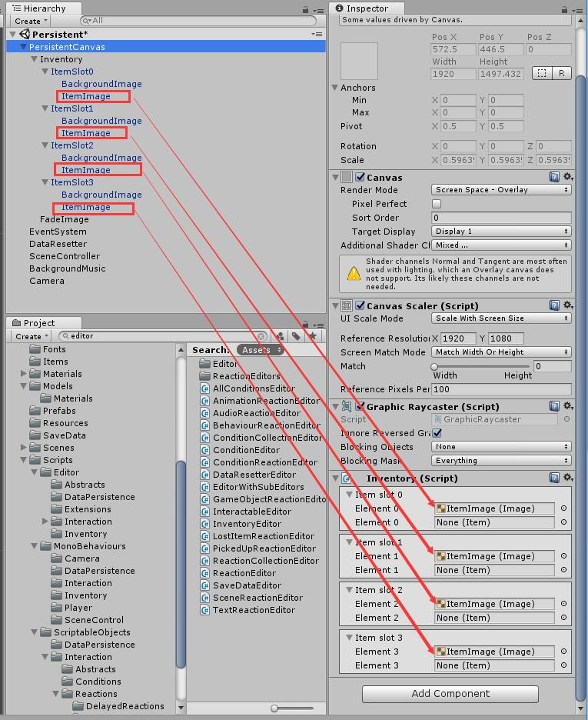This screenshot has width=588, height=720.
Task: Open the Graphic Raycaster gear settings menu
Action: (x=568, y=406)
